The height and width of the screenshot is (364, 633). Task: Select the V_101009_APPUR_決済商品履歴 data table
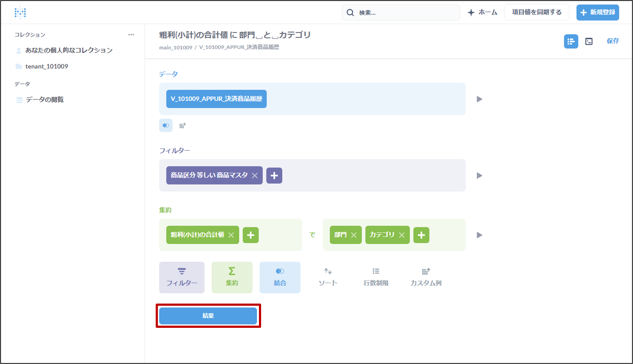coord(216,99)
